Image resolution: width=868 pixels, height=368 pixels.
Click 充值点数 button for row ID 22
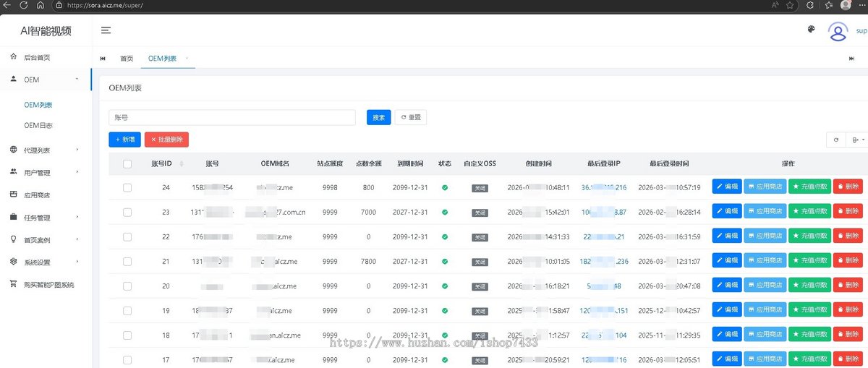coord(810,236)
